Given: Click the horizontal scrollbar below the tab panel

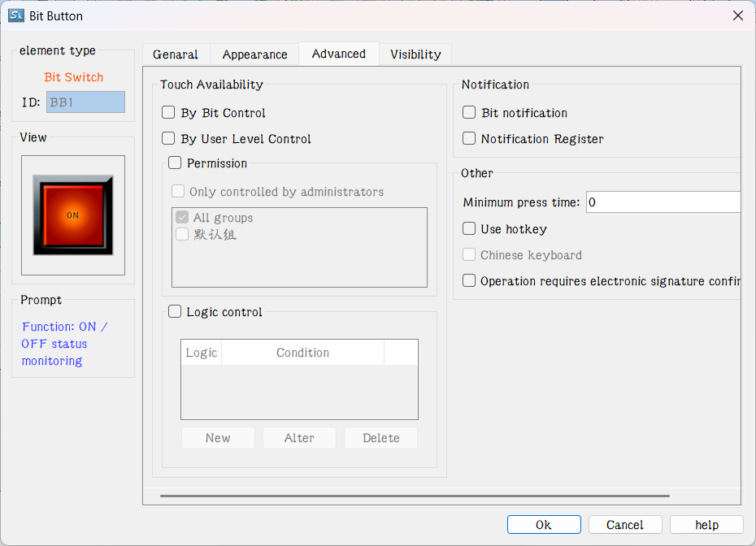Looking at the screenshot, I should (x=415, y=496).
